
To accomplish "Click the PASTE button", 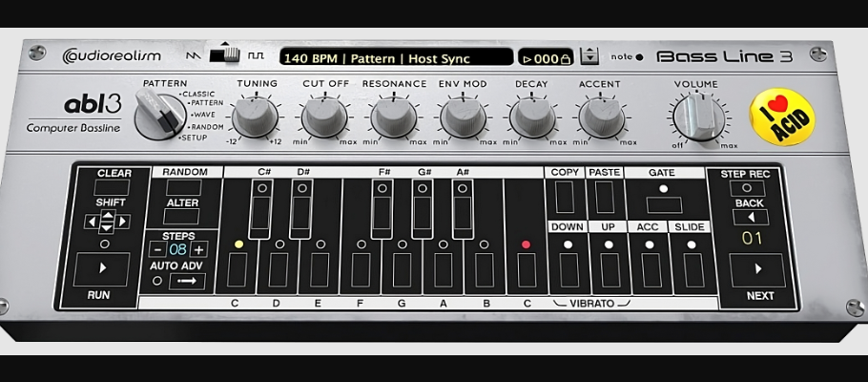I will pos(605,197).
